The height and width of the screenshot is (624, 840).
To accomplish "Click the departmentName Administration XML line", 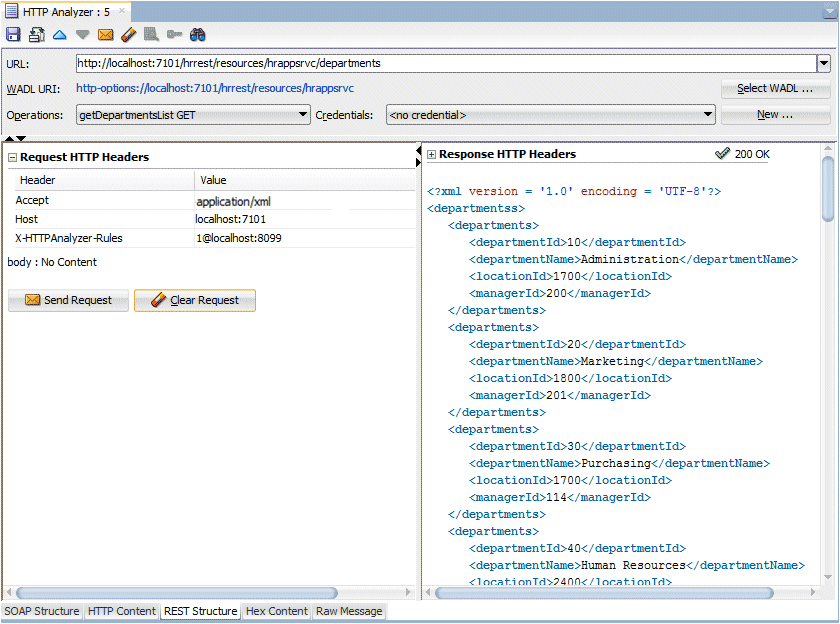I will (x=634, y=259).
